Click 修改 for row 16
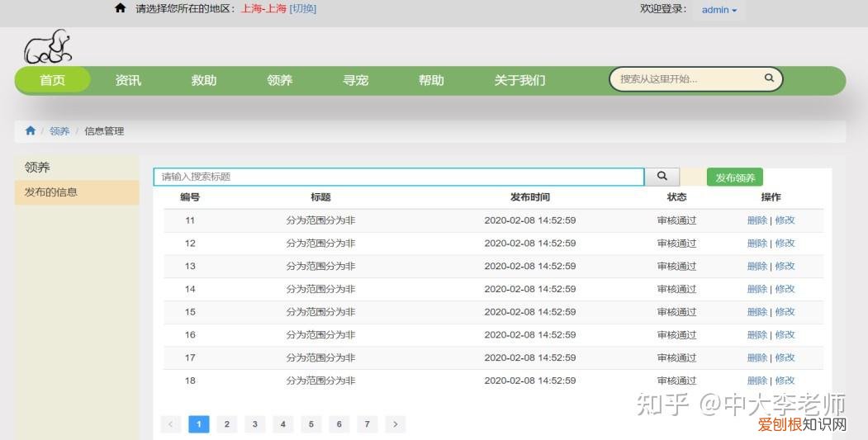Image resolution: width=868 pixels, height=440 pixels. pos(785,335)
